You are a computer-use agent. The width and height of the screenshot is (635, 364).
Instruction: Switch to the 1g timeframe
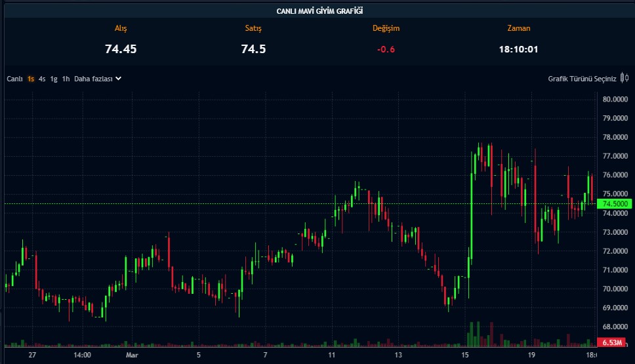coord(54,79)
